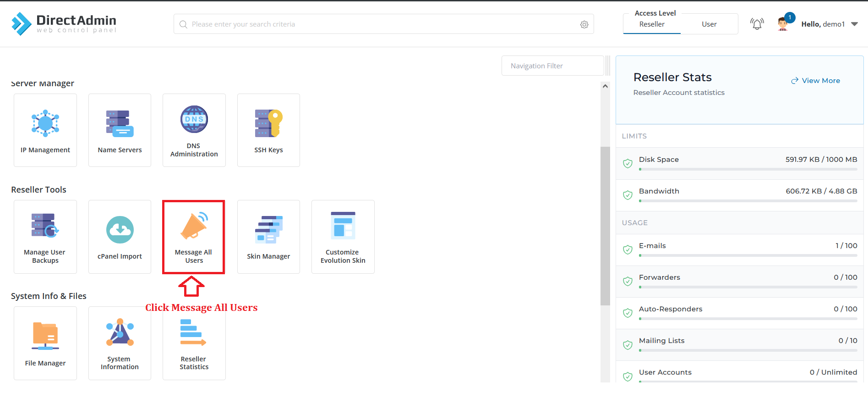
Task: Click the Disk Space usage bar
Action: [748, 169]
